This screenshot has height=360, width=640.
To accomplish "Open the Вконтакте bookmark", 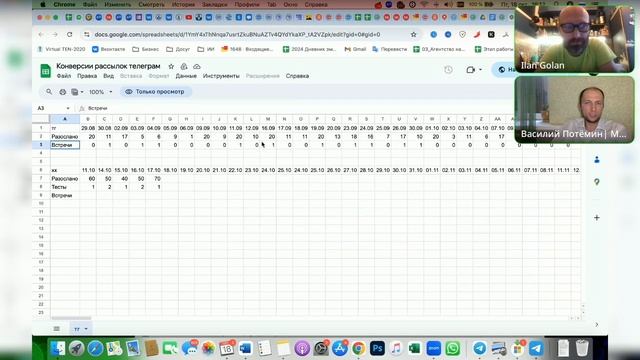I will 109,49.
